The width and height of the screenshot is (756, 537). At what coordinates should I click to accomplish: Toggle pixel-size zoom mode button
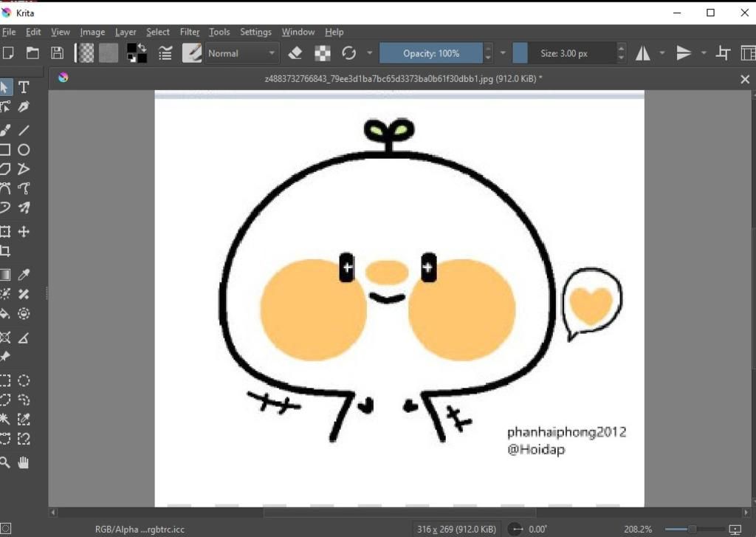pyautogui.click(x=735, y=530)
